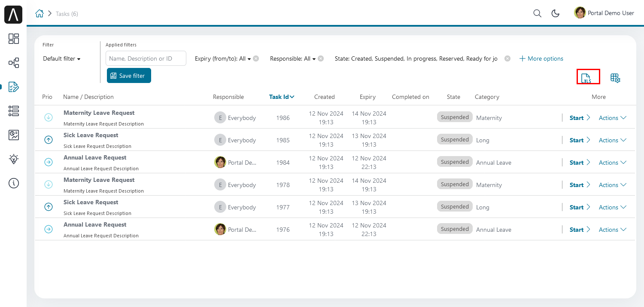This screenshot has height=307, width=644.
Task: Click the info icon in sidebar
Action: pos(14,183)
